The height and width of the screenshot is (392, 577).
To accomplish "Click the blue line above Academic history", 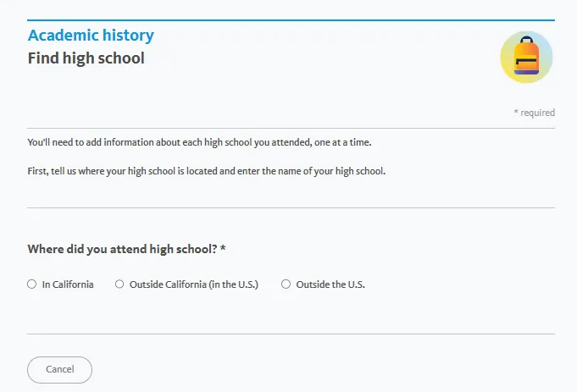I will [x=291, y=19].
